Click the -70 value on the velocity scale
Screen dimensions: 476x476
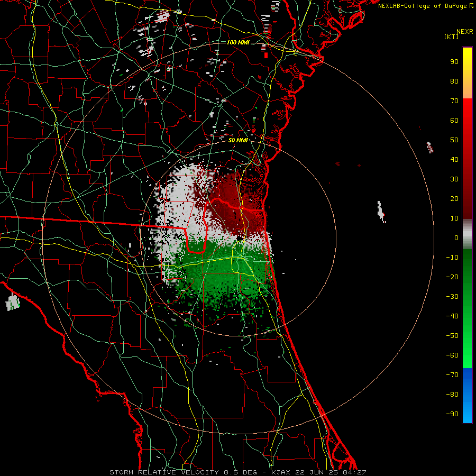coord(452,375)
